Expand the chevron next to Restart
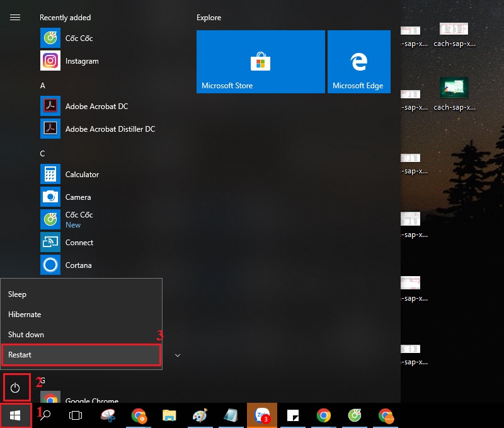 coord(178,356)
